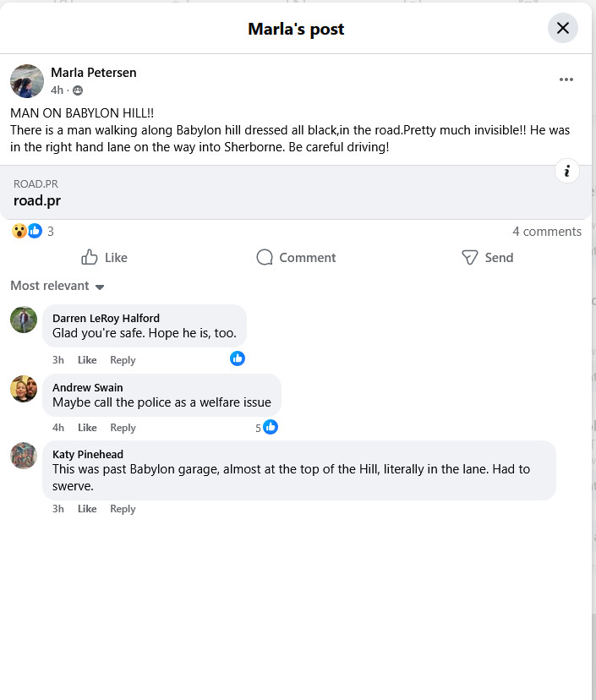View the 5 likes on Andrew's comment

(266, 428)
